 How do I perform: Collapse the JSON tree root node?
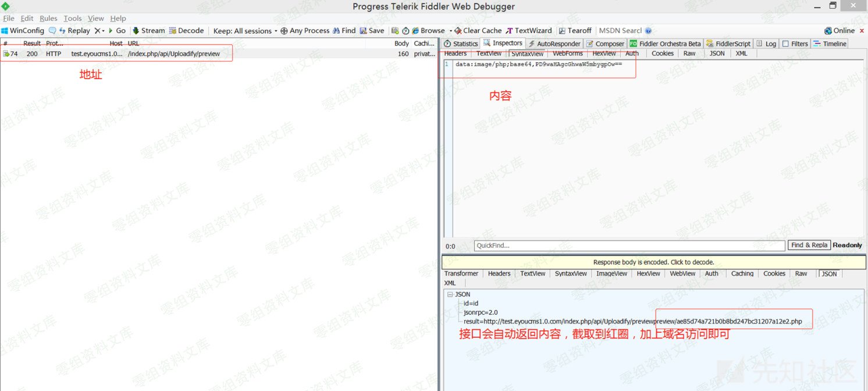[450, 294]
